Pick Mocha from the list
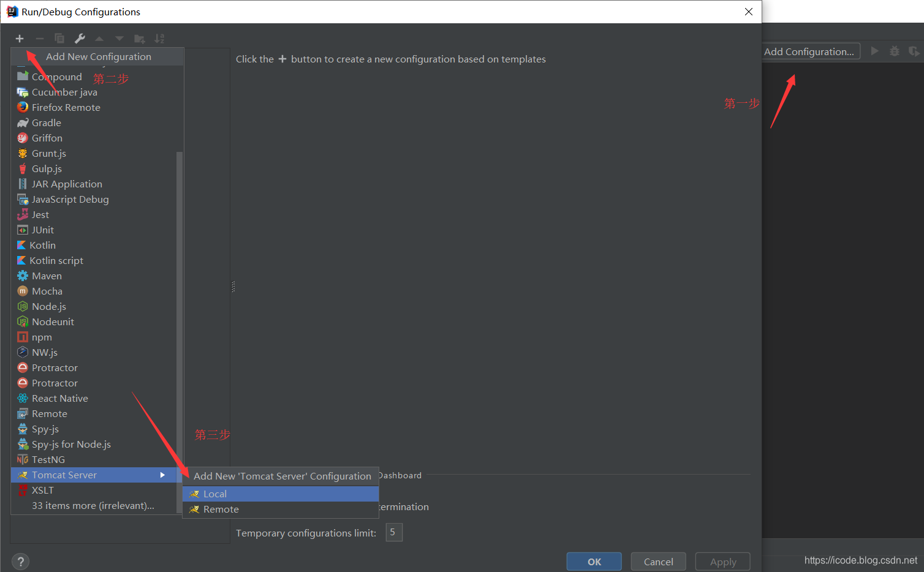 [x=93, y=291]
